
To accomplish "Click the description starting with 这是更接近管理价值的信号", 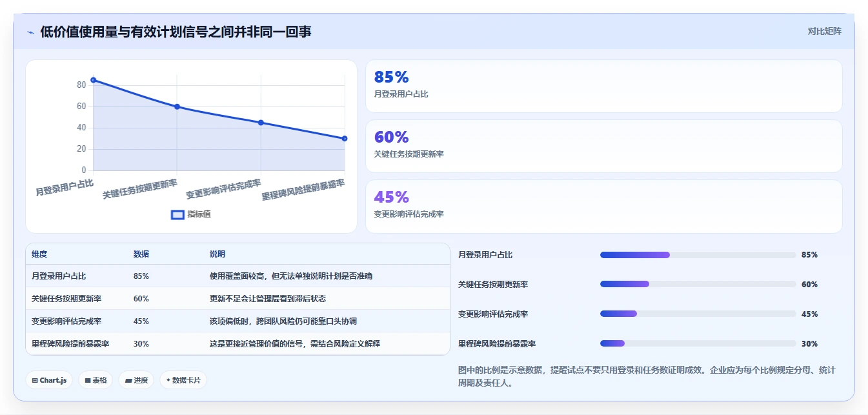I will (295, 344).
